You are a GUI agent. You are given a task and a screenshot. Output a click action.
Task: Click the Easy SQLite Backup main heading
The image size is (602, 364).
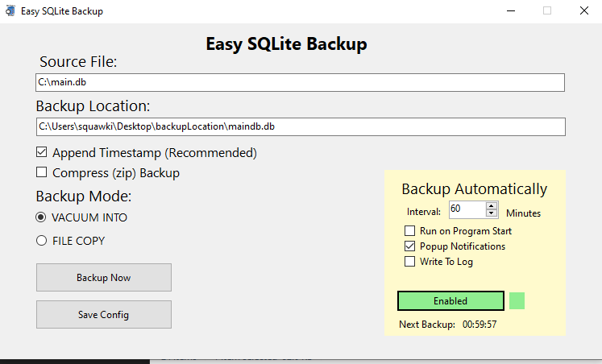click(x=286, y=43)
